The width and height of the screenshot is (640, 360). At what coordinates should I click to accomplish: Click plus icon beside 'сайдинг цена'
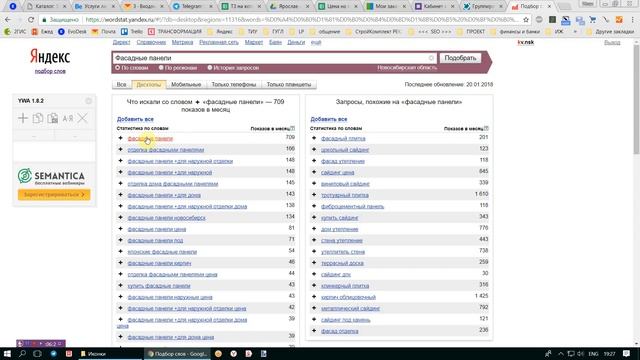point(314,172)
